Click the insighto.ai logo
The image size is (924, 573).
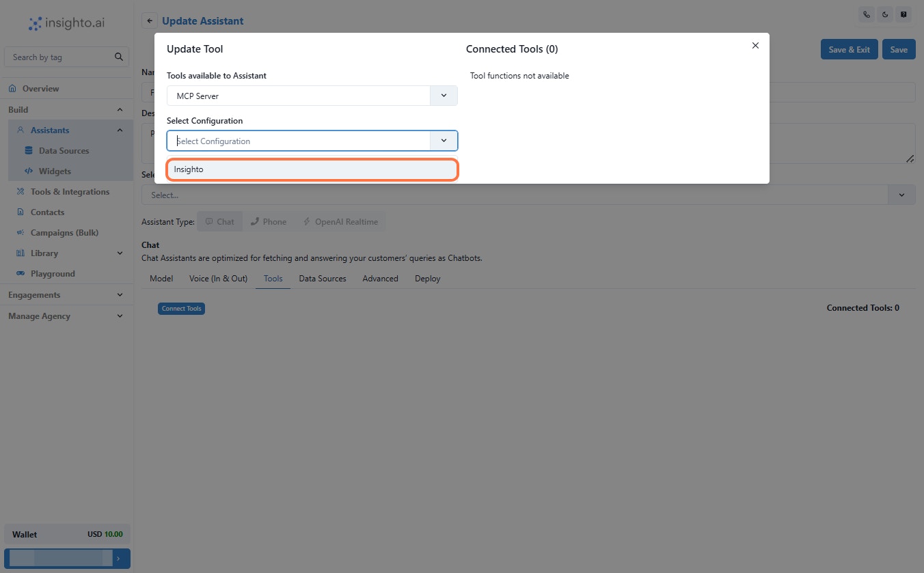tap(66, 23)
